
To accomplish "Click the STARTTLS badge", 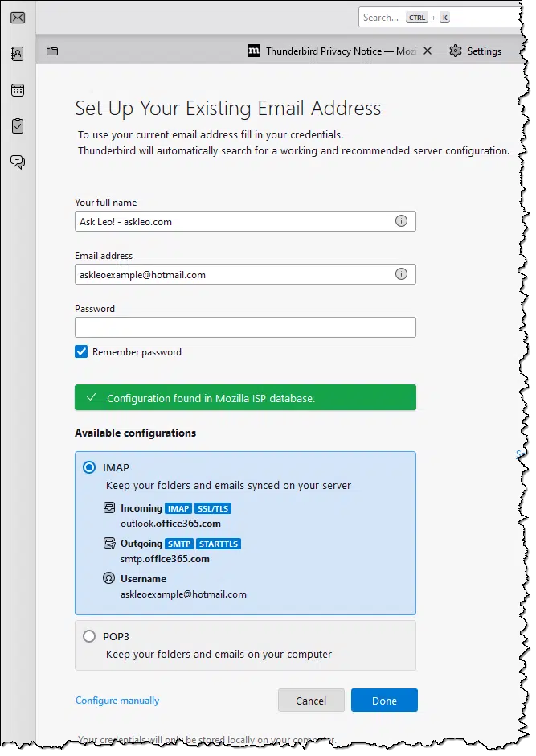I will tap(219, 544).
